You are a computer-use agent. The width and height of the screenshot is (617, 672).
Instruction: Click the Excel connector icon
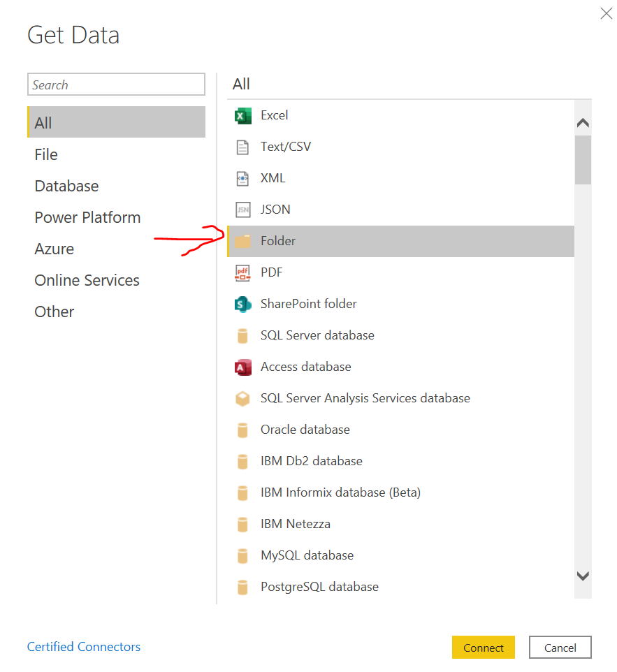pyautogui.click(x=242, y=116)
